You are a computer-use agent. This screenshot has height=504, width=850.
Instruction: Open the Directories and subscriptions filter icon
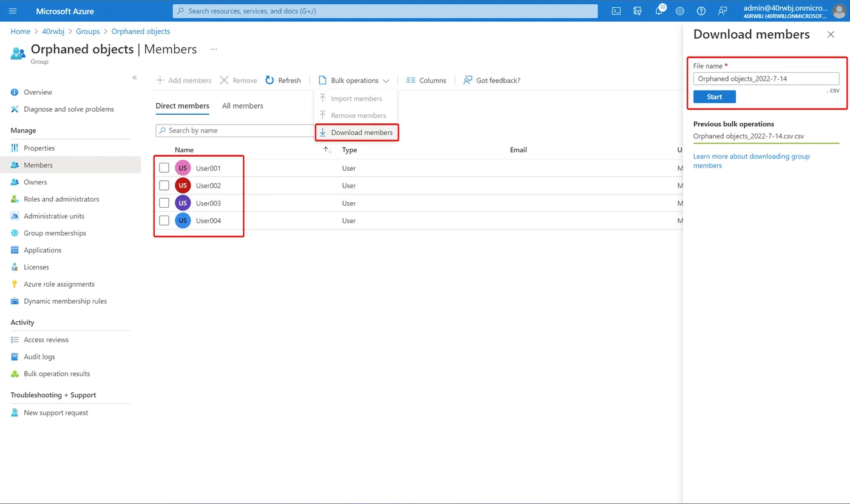tap(637, 11)
